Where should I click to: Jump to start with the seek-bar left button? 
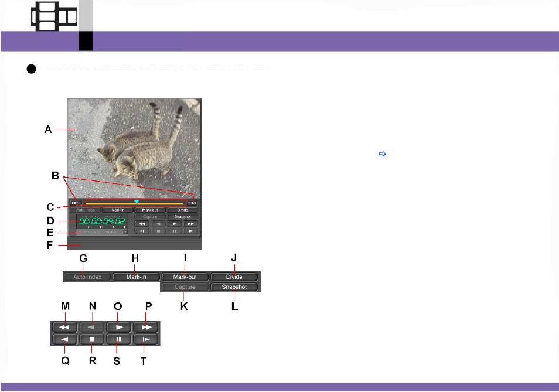tap(76, 203)
